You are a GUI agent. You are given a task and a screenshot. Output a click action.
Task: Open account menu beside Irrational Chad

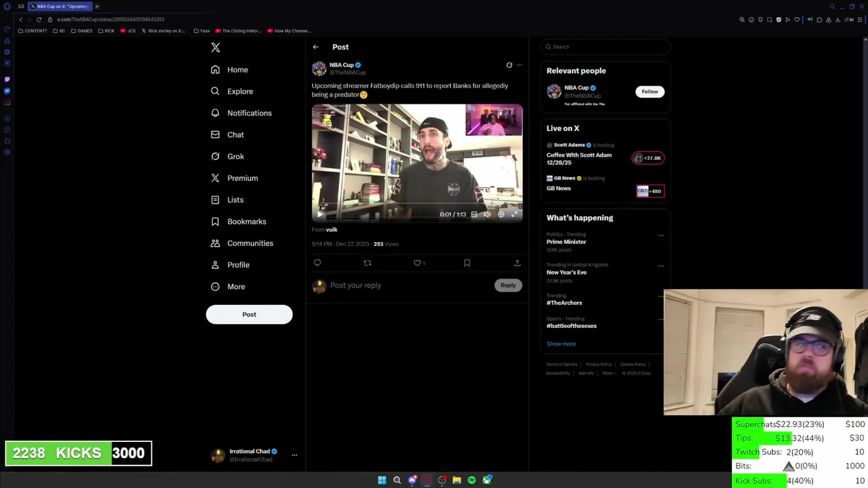point(294,455)
